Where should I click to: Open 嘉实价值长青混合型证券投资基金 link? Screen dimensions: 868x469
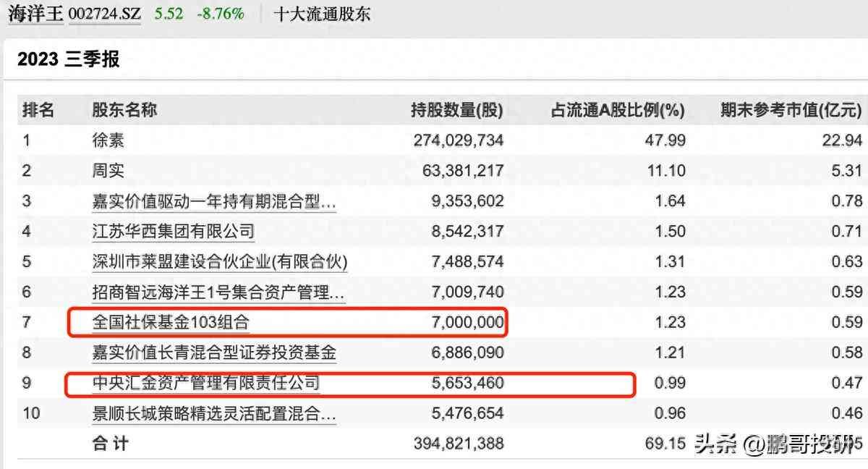click(x=214, y=352)
